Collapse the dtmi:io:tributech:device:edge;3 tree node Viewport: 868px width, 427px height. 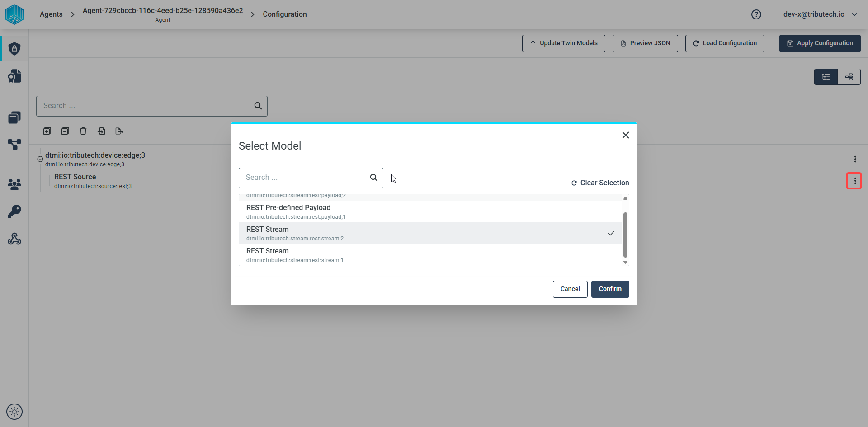[x=40, y=159]
